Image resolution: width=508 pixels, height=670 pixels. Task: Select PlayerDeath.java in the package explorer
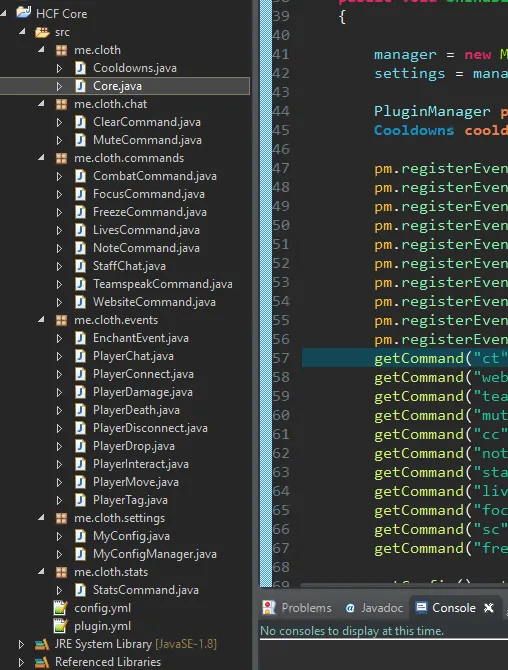[136, 410]
